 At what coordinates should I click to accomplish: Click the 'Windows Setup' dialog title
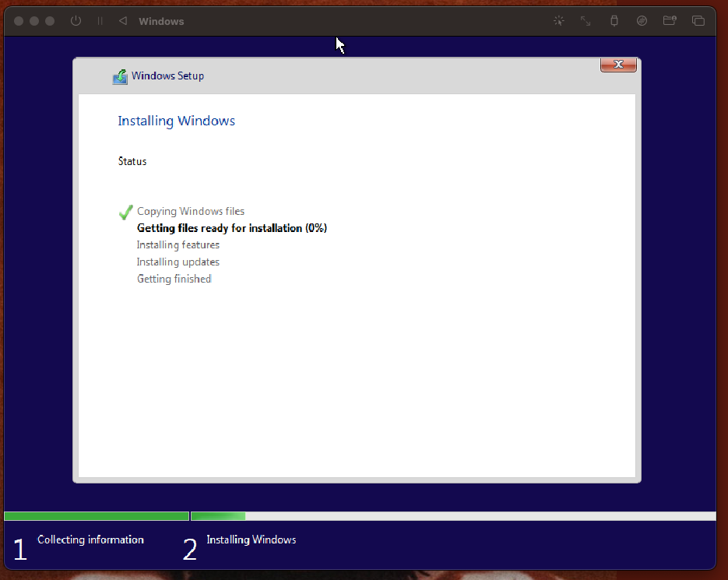[167, 76]
